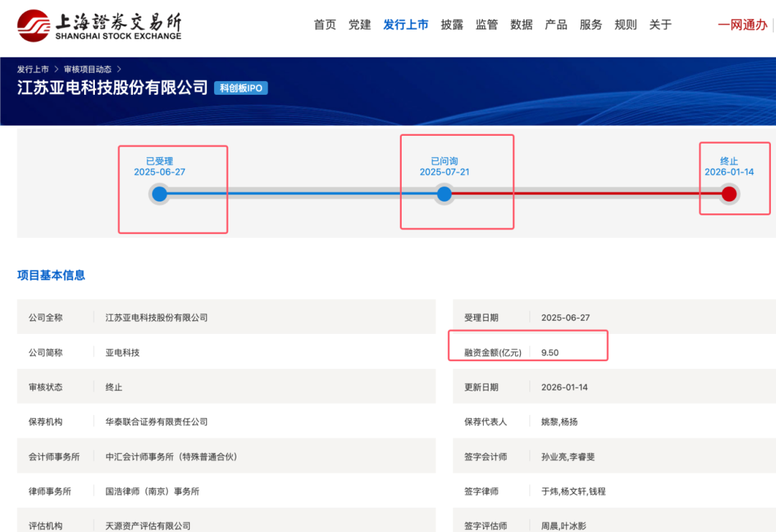Open the 党建 navigation item
The width and height of the screenshot is (776, 532).
pyautogui.click(x=359, y=24)
